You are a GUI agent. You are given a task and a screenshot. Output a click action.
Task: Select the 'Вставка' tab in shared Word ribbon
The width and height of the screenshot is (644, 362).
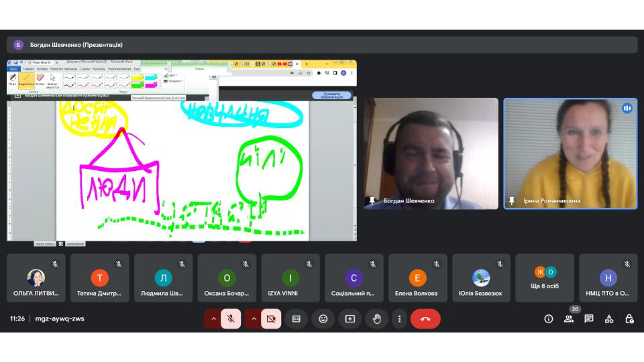tap(42, 68)
